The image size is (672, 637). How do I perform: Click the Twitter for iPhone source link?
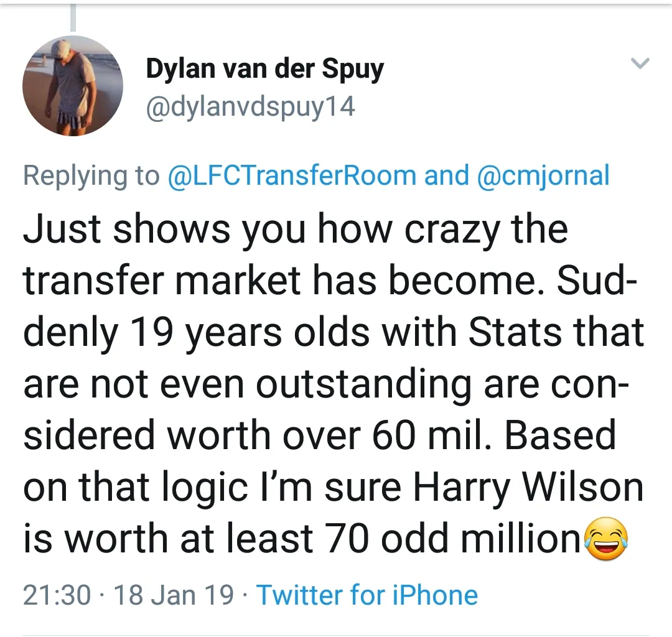(367, 595)
